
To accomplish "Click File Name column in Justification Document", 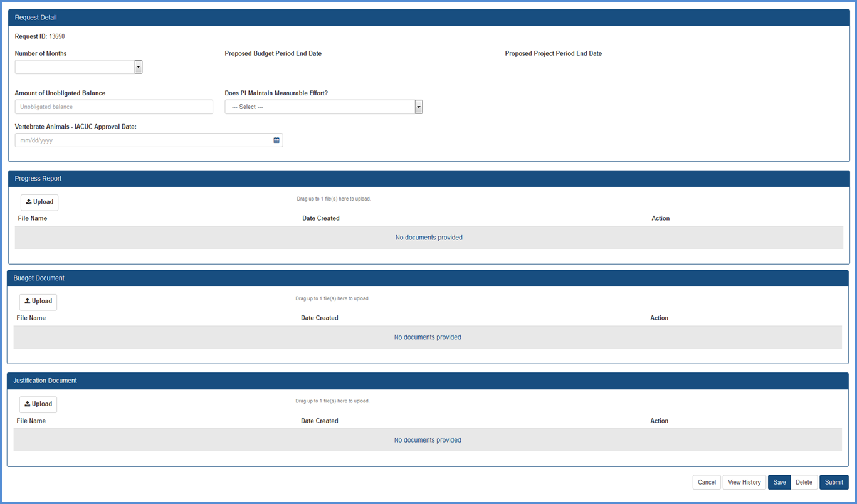I will (x=31, y=421).
